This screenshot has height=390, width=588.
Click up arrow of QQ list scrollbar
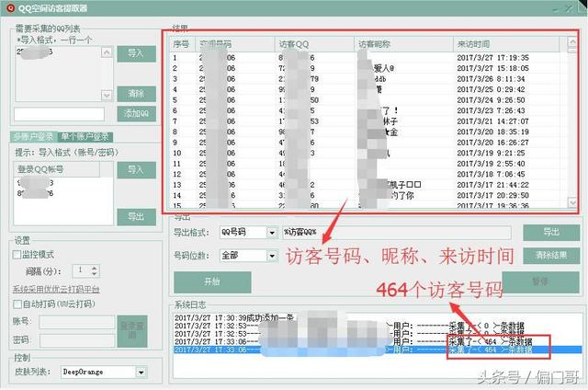click(x=107, y=52)
